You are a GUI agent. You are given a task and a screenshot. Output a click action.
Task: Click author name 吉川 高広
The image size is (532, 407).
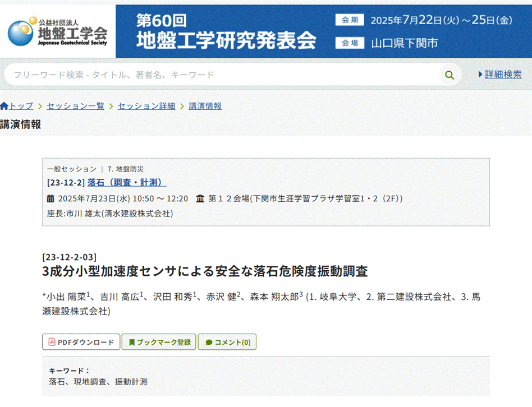click(120, 297)
